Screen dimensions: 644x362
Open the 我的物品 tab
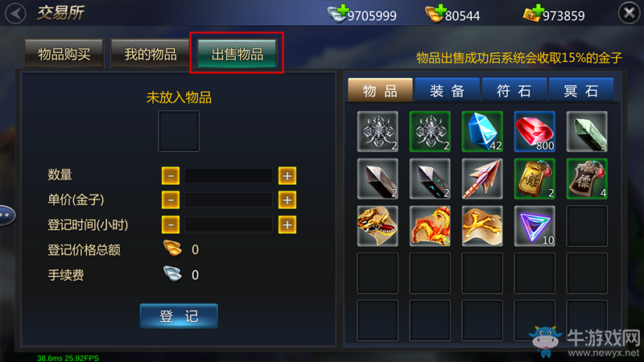(x=151, y=53)
